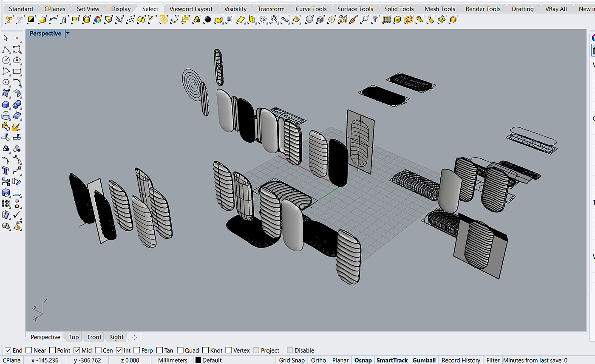The image size is (595, 364).
Task: Click the Explode tool icon
Action: pyautogui.click(x=17, y=127)
